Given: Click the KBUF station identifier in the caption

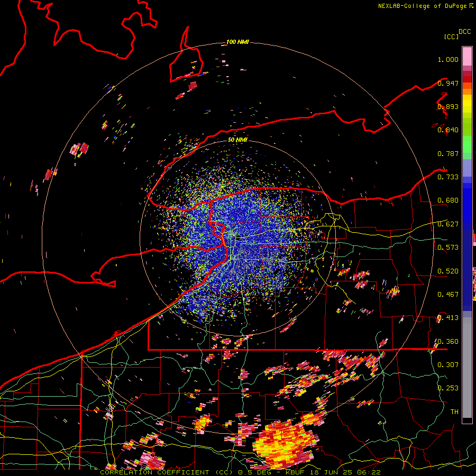Looking at the screenshot, I should point(296,472).
